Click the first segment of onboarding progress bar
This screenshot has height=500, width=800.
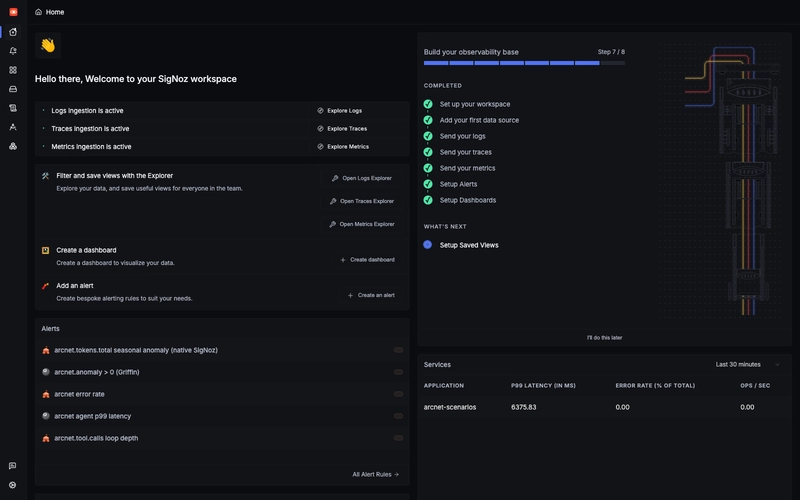point(436,63)
